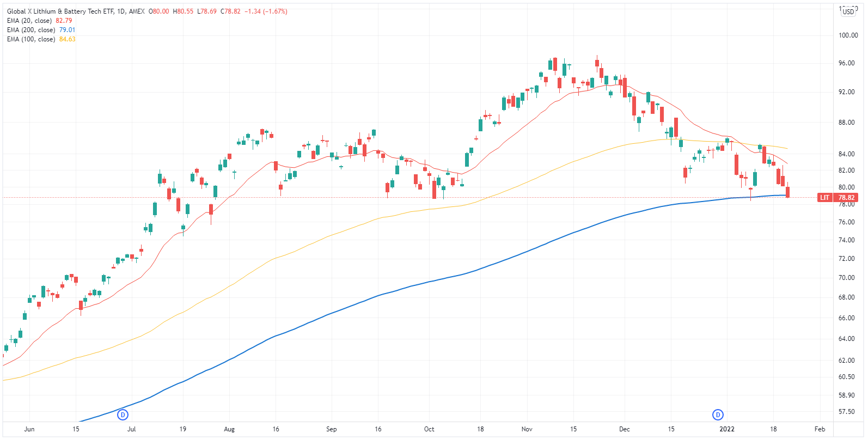The width and height of the screenshot is (868, 439).
Task: Select the EMA (200, close) legend
Action: pos(31,30)
